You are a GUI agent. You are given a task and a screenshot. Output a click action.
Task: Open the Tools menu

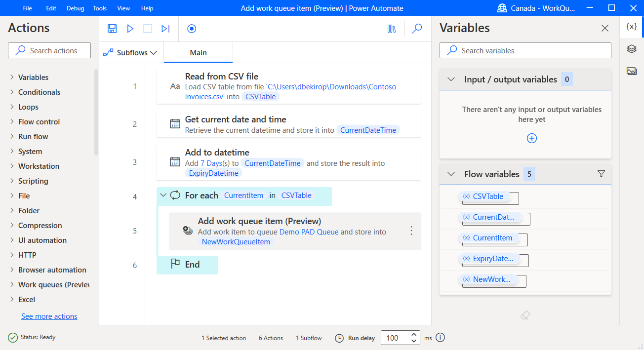point(100,8)
